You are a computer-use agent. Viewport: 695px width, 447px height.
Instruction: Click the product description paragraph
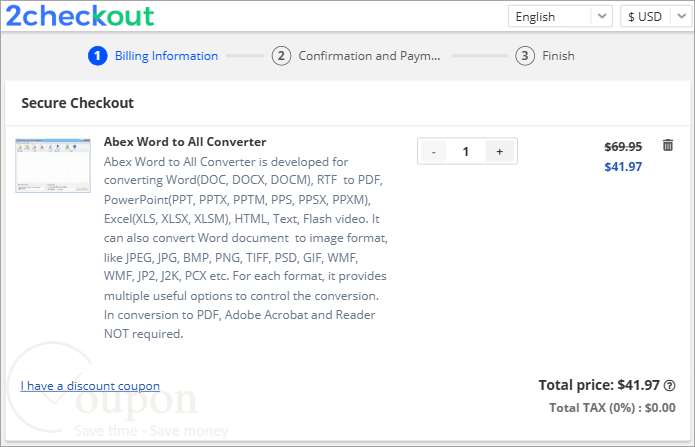246,248
